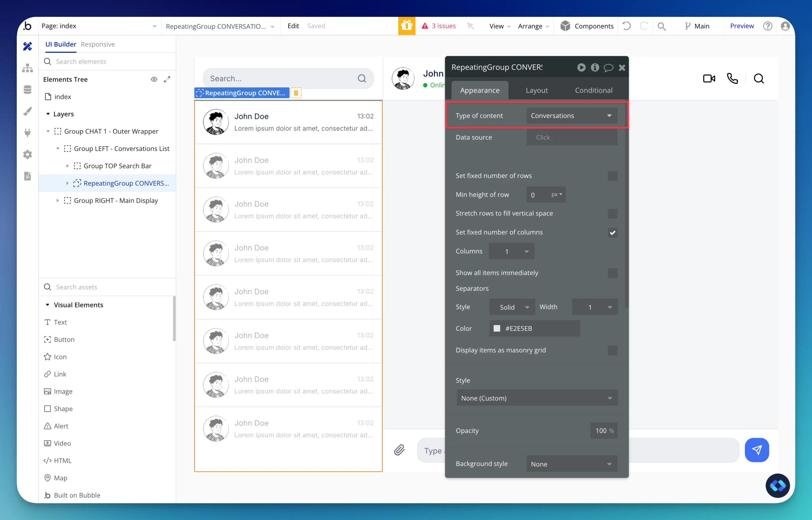
Task: Open the Style None (Custom) dropdown
Action: [537, 398]
